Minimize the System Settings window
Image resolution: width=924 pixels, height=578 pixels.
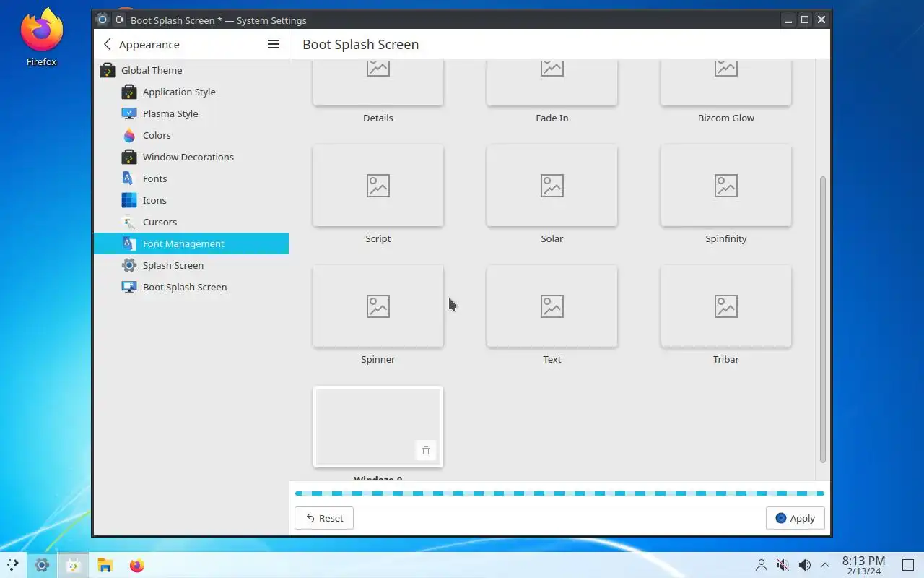click(x=789, y=20)
